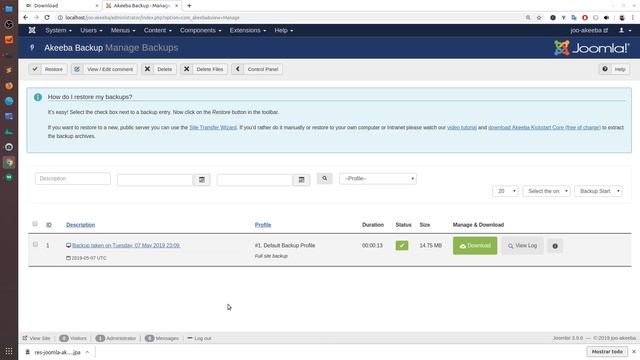The width and height of the screenshot is (640, 360).
Task: Open the Menus menu
Action: [123, 30]
